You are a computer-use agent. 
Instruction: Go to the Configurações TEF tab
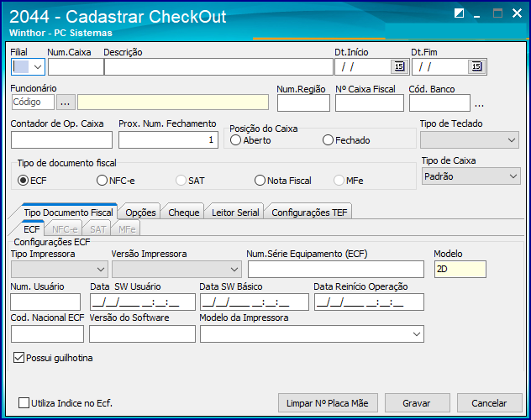[309, 213]
